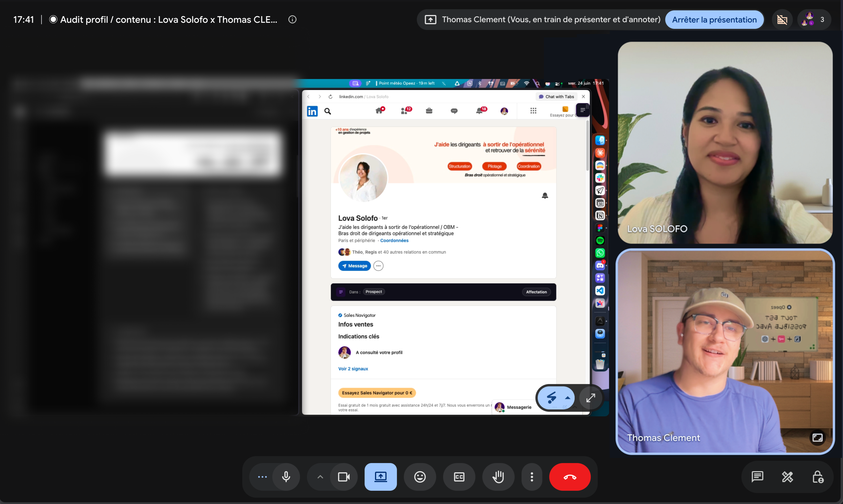Open audio settings three-dots beside microphone

point(262,477)
